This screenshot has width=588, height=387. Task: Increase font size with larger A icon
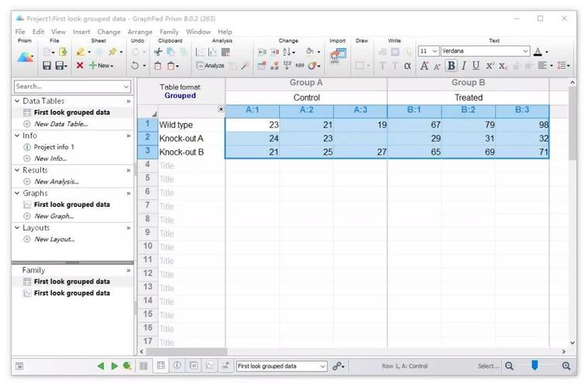click(x=425, y=66)
